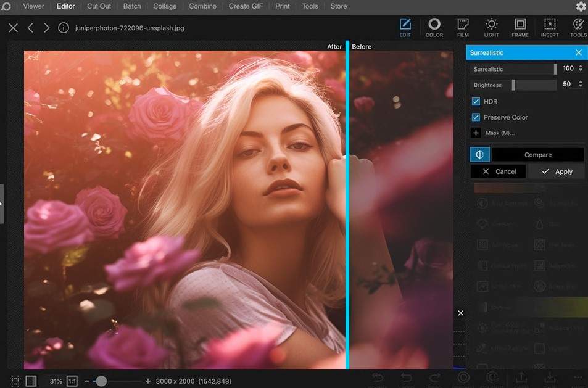Click the Compare button
Viewport: 588px width, 388px height.
[538, 154]
